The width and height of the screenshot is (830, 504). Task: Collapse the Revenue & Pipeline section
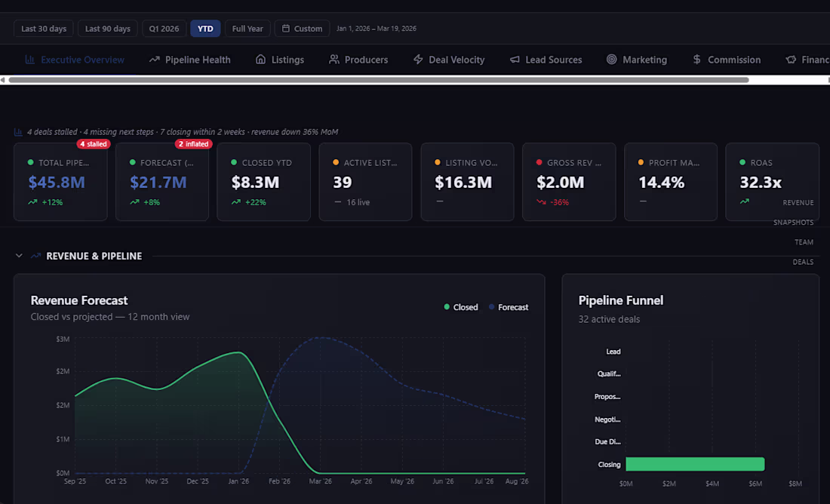pyautogui.click(x=19, y=256)
